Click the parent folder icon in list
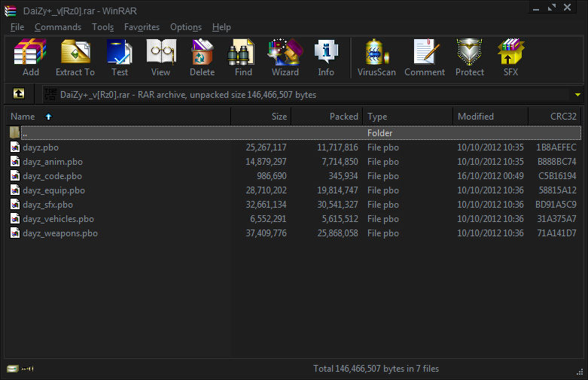The image size is (588, 380). [x=14, y=132]
